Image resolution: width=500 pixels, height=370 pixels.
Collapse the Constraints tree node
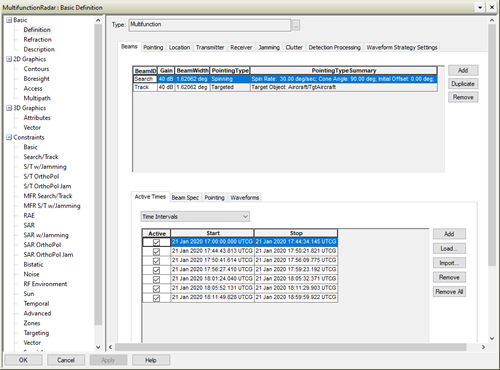pos(9,137)
